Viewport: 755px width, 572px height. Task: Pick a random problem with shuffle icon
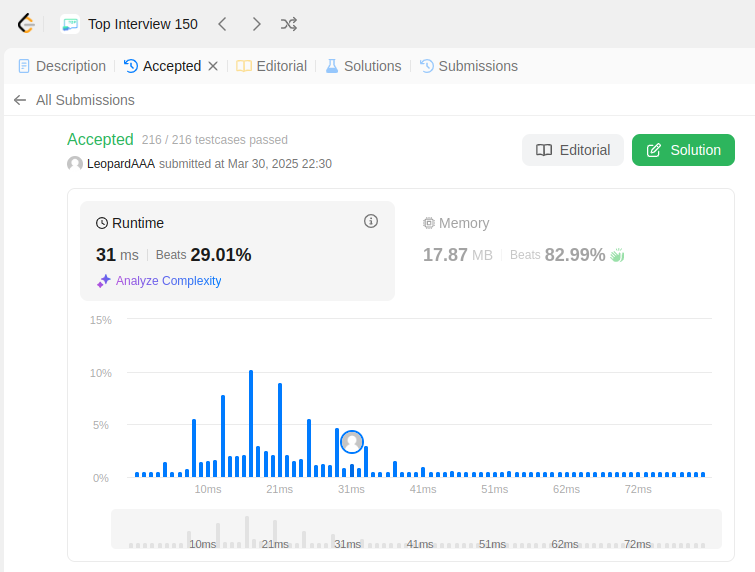[x=289, y=24]
